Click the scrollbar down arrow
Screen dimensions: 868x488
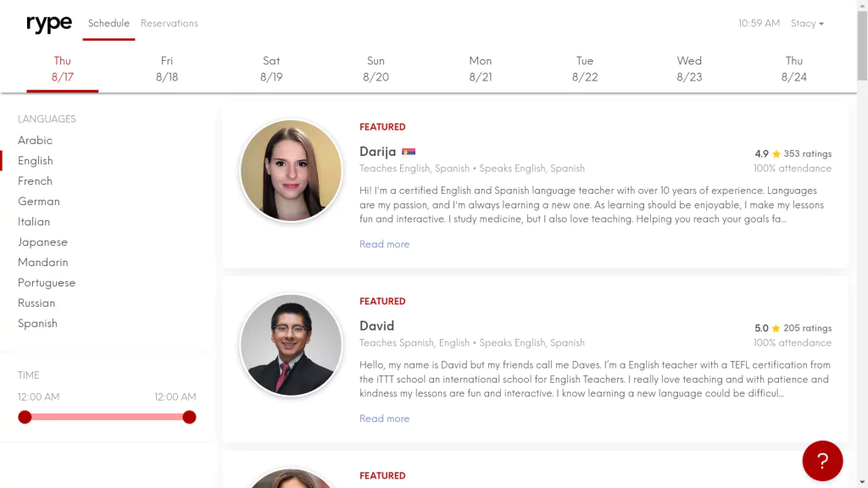coord(862,483)
